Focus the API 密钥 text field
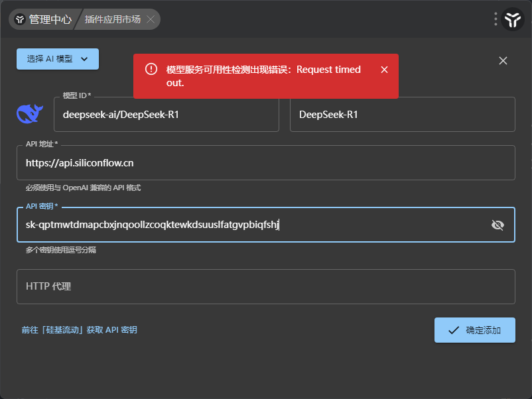Viewport: 532px width, 399px height. [252, 225]
